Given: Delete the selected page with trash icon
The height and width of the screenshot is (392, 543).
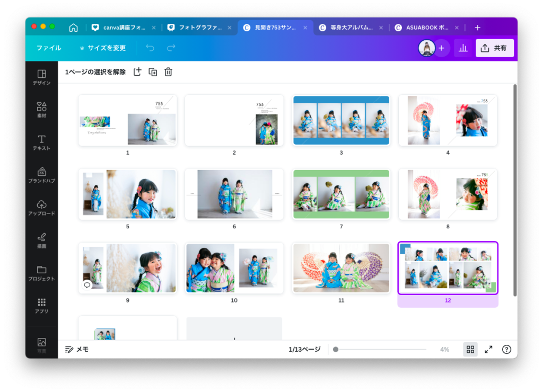Looking at the screenshot, I should click(168, 72).
